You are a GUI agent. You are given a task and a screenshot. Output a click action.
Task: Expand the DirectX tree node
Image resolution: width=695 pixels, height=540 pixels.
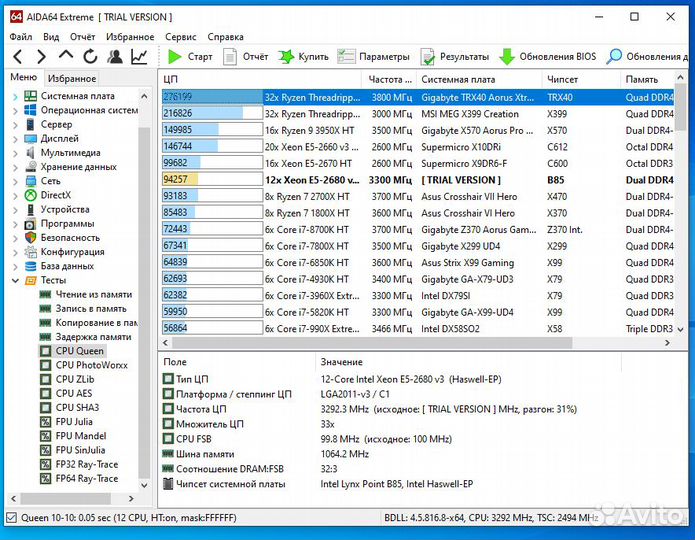pyautogui.click(x=15, y=195)
